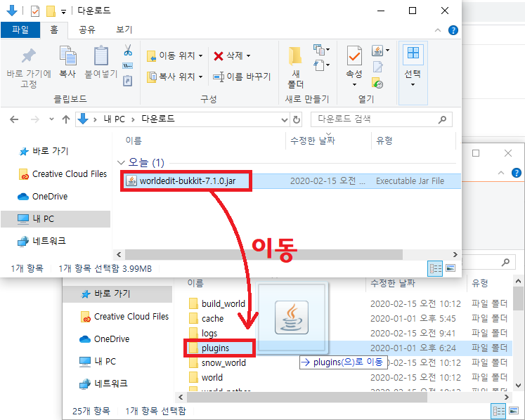This screenshot has width=525, height=420.
Task: Select the world folder in back window
Action: 212,377
